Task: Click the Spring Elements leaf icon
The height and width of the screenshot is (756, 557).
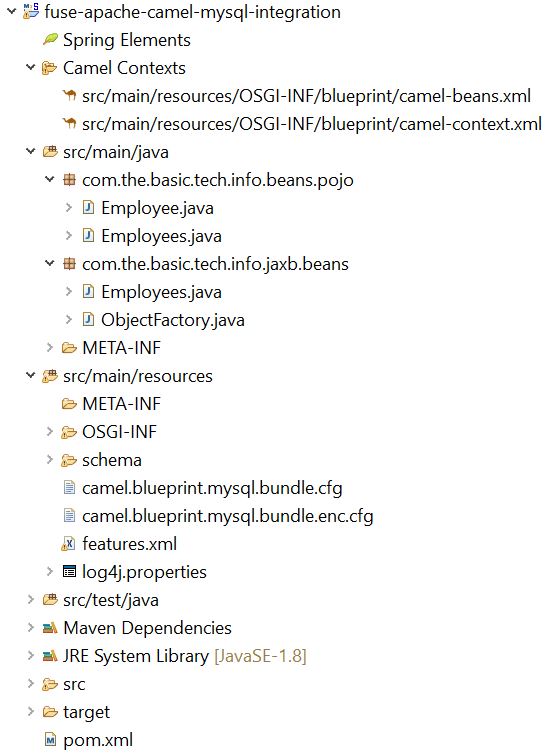Action: pyautogui.click(x=50, y=39)
